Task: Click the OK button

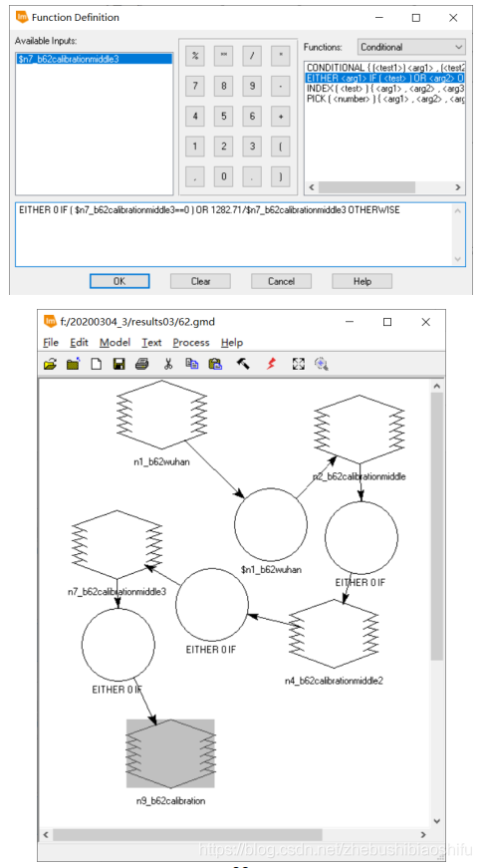Action: [x=120, y=281]
